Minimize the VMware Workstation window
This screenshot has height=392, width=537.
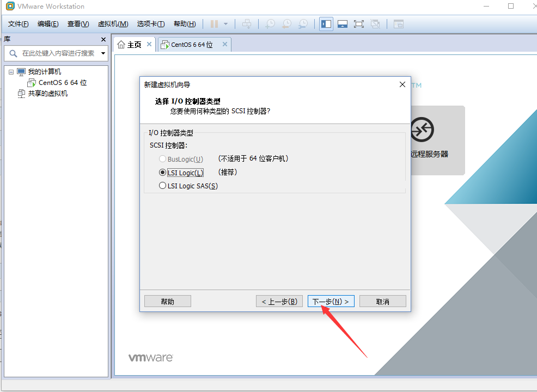click(486, 6)
